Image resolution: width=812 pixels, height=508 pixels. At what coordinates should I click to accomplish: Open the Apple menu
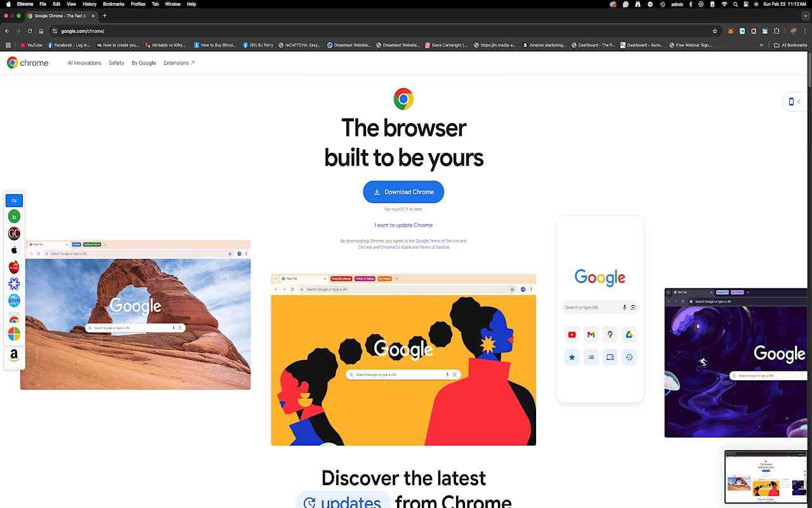coord(8,4)
